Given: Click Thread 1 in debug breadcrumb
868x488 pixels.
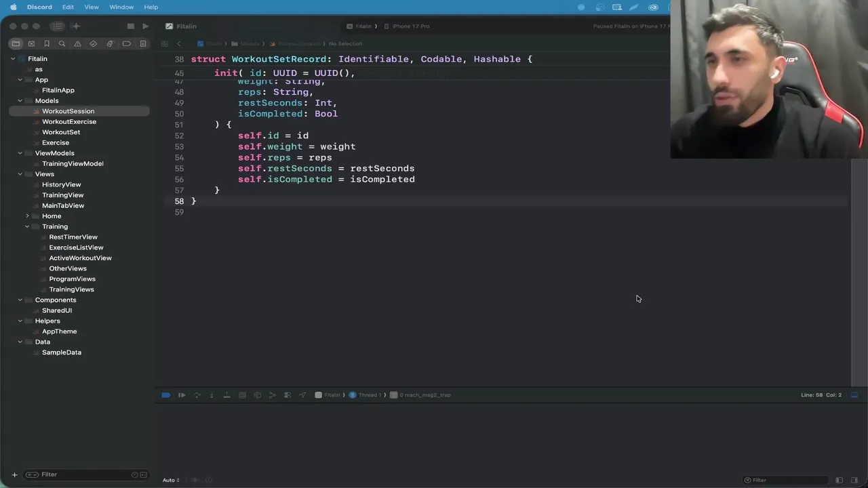Looking at the screenshot, I should coord(365,394).
